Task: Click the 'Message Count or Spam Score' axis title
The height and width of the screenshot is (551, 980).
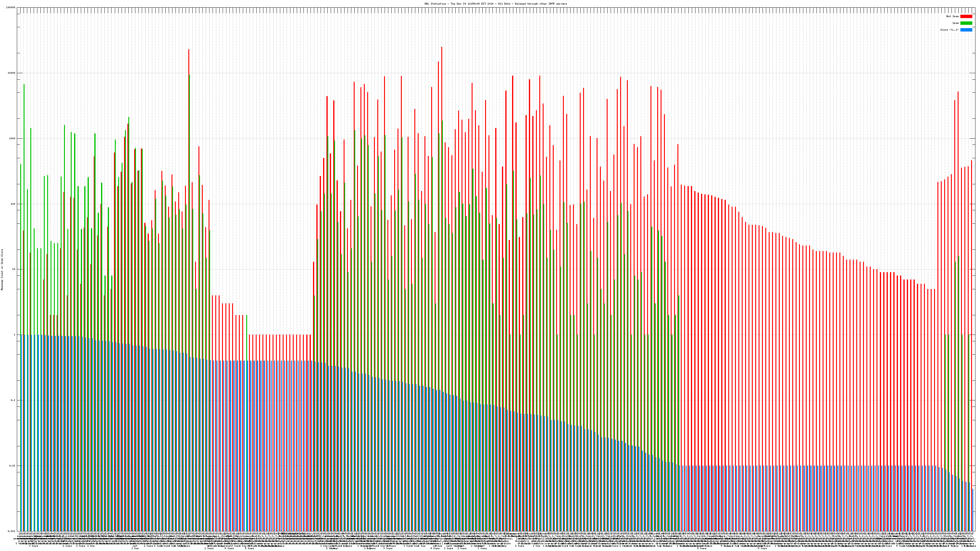Action: click(x=2, y=270)
